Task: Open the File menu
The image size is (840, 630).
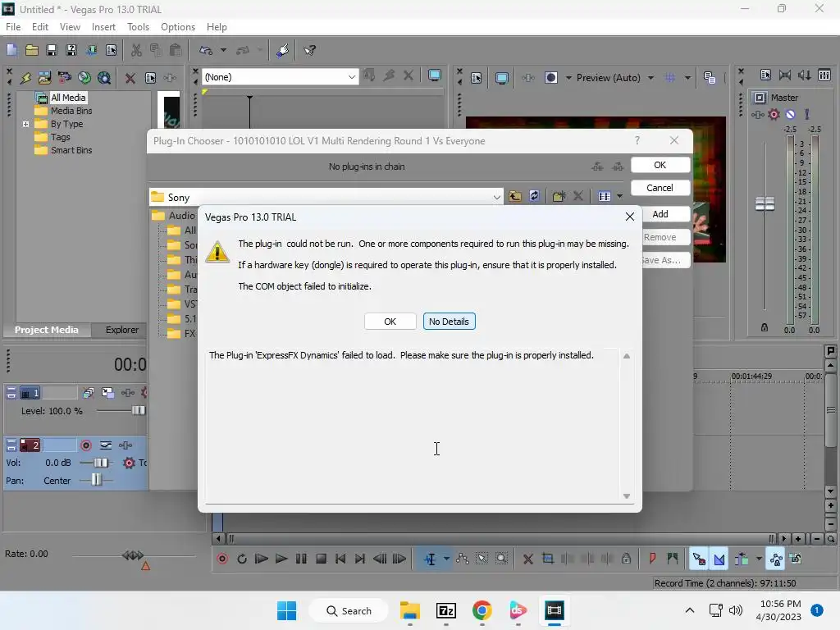Action: click(x=13, y=27)
